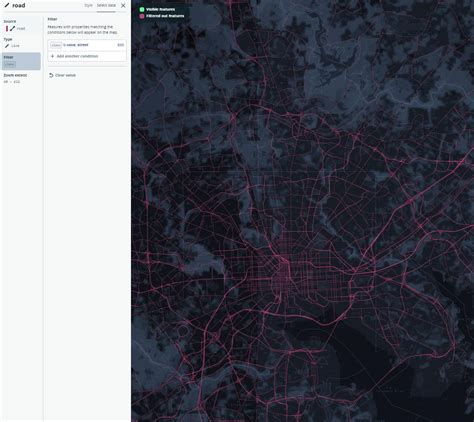Click the plus icon for another condition
The height and width of the screenshot is (422, 474).
(x=52, y=56)
